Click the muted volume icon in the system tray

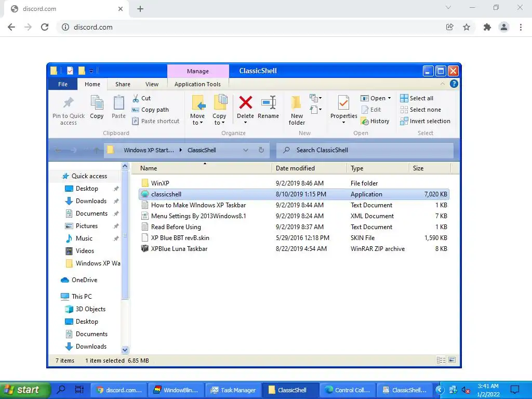pyautogui.click(x=465, y=390)
